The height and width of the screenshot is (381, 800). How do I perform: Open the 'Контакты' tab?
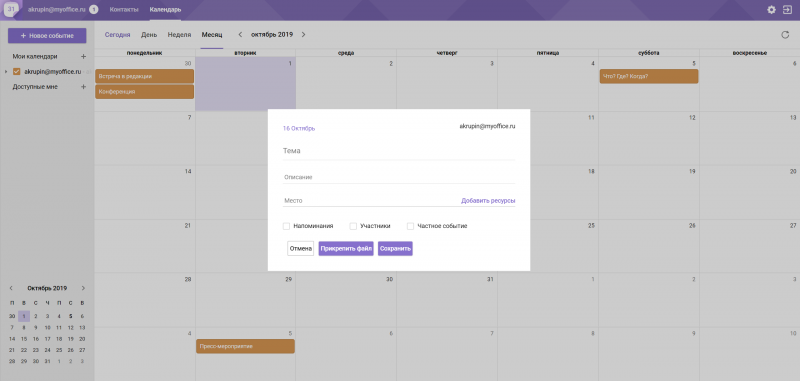[x=124, y=10]
